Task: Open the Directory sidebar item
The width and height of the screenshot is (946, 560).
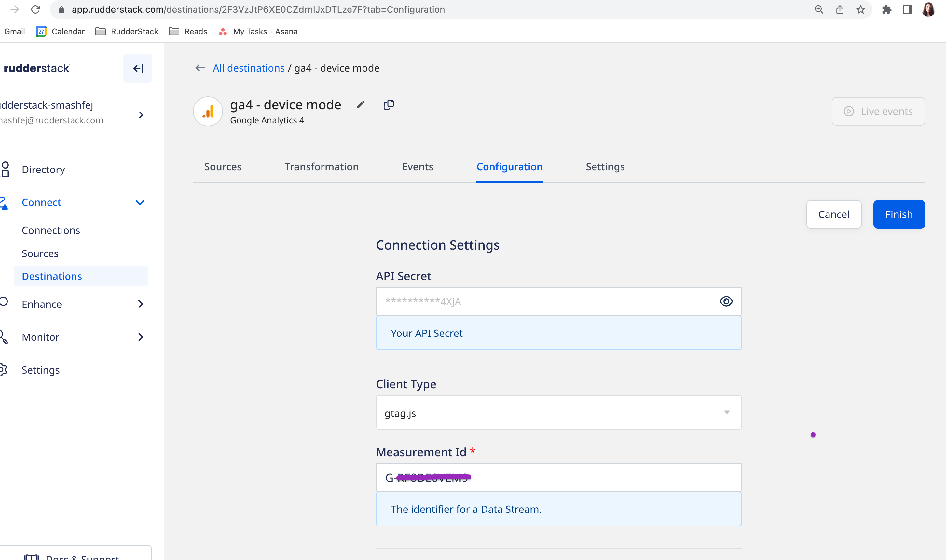Action: [43, 170]
